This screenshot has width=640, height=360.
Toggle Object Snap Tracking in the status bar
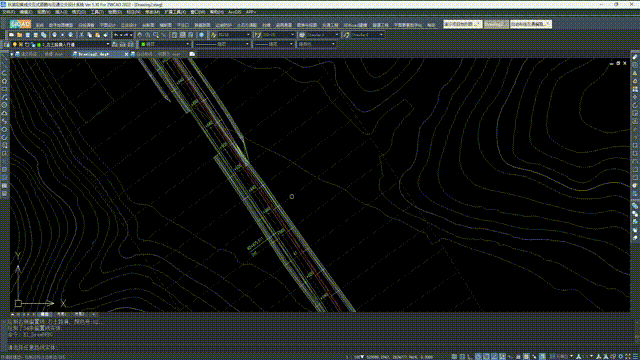(494, 357)
